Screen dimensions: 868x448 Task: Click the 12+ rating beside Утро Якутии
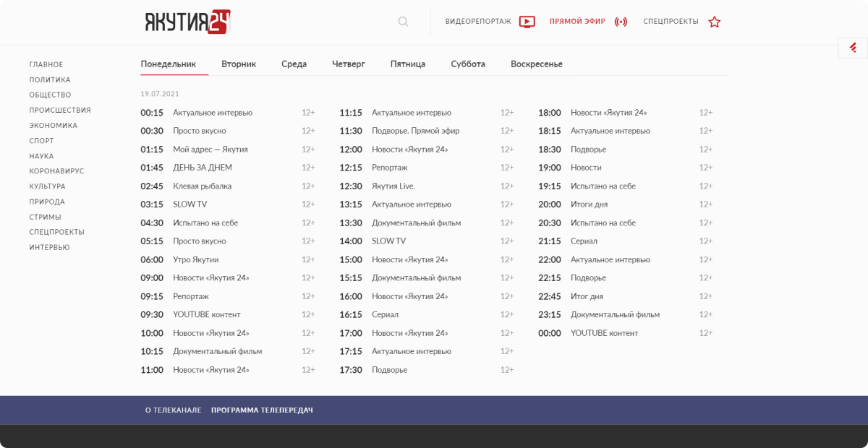pyautogui.click(x=308, y=259)
